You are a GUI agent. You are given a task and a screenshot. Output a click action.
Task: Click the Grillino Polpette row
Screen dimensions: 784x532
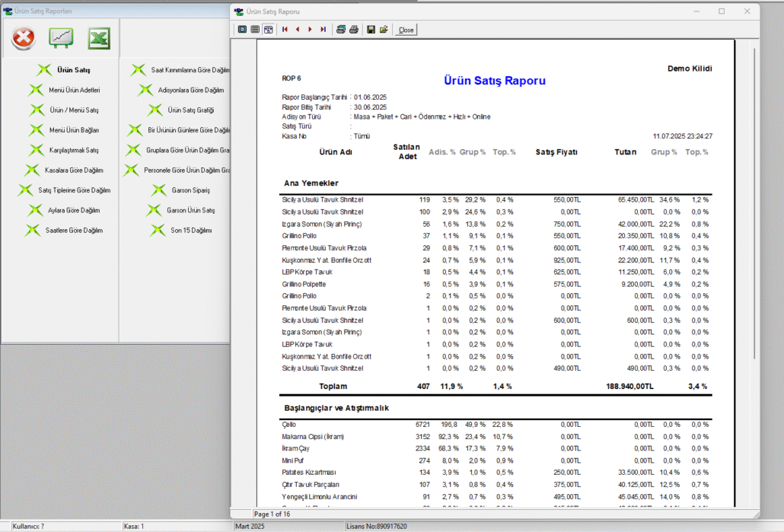point(495,284)
